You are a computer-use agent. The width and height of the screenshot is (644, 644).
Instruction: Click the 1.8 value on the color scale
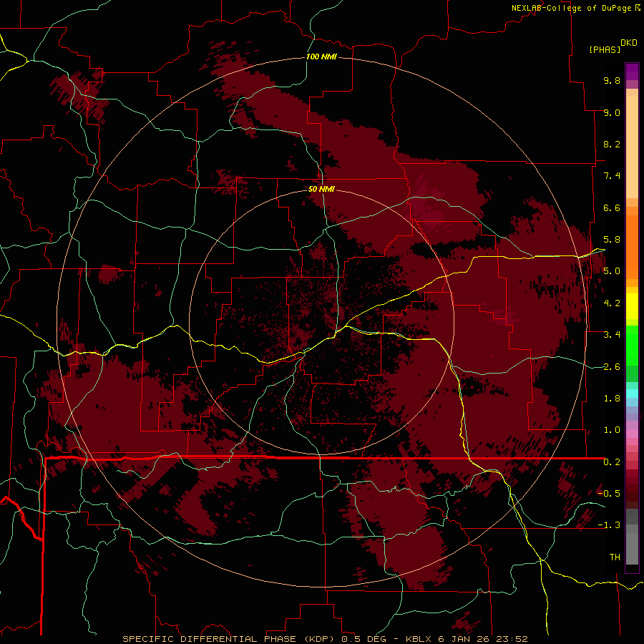612,399
